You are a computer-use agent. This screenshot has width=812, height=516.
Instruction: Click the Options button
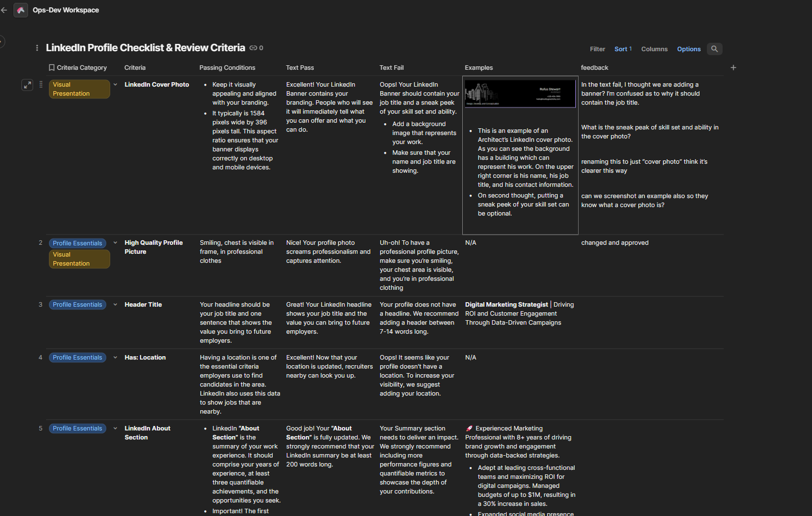688,49
